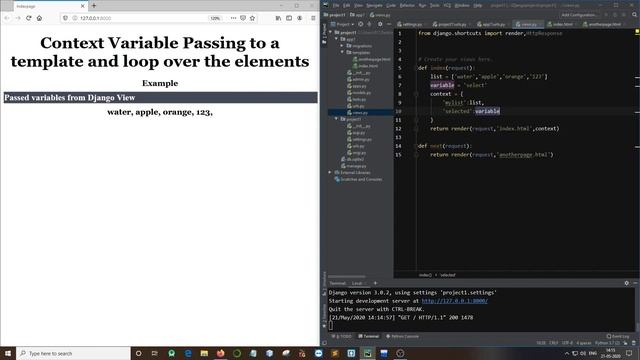Open terminal panel settings gear
Image resolution: width=640 pixels, height=360 pixels.
pyautogui.click(x=627, y=283)
